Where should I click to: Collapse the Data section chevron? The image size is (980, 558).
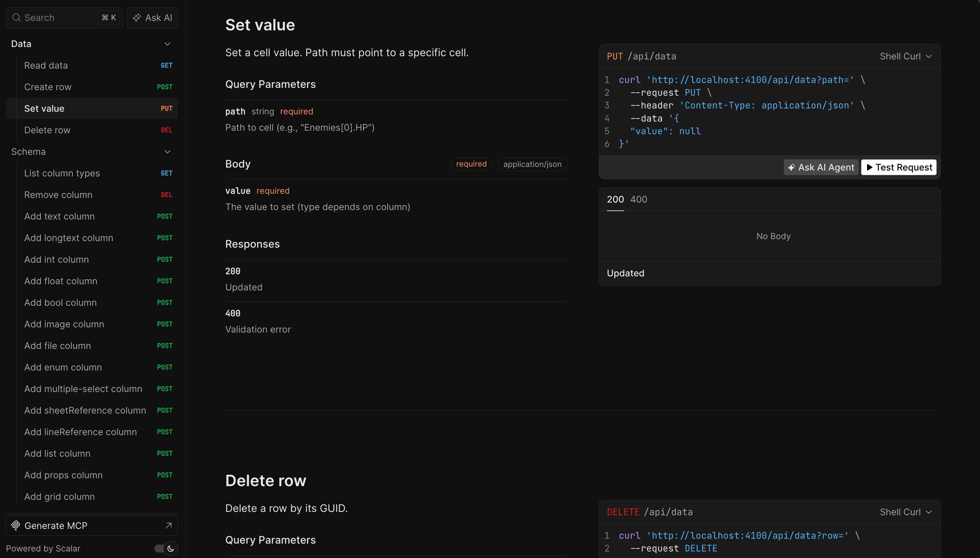tap(167, 44)
